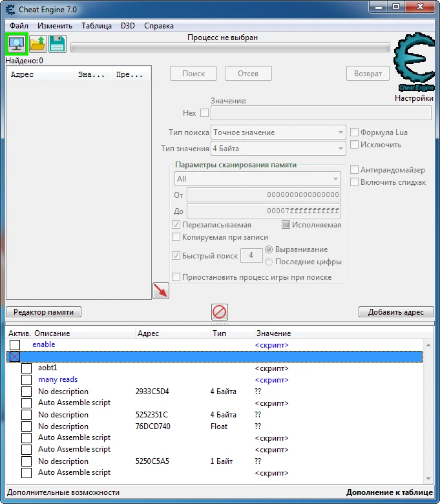Copy selected addresses with the red arrow icon
The height and width of the screenshot is (504, 440).
[x=161, y=291]
